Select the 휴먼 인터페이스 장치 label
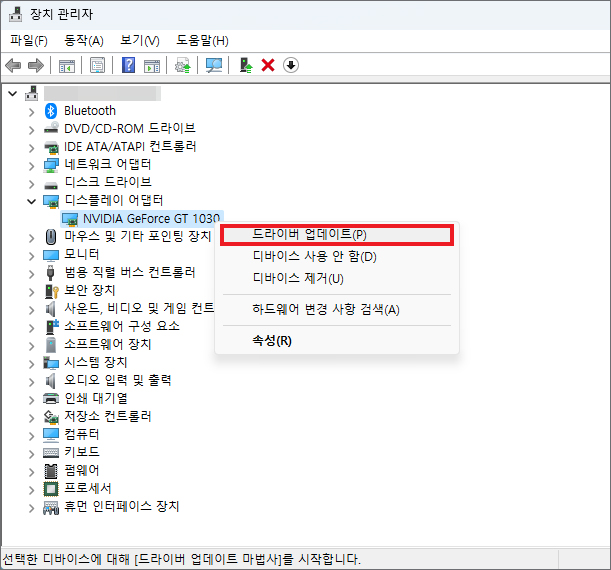The width and height of the screenshot is (611, 570). (122, 506)
